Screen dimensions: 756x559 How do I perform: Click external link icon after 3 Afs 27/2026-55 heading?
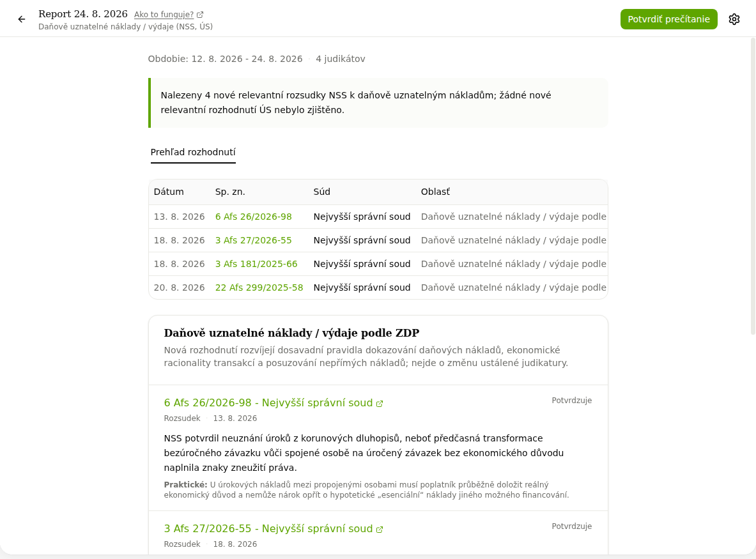tap(380, 530)
